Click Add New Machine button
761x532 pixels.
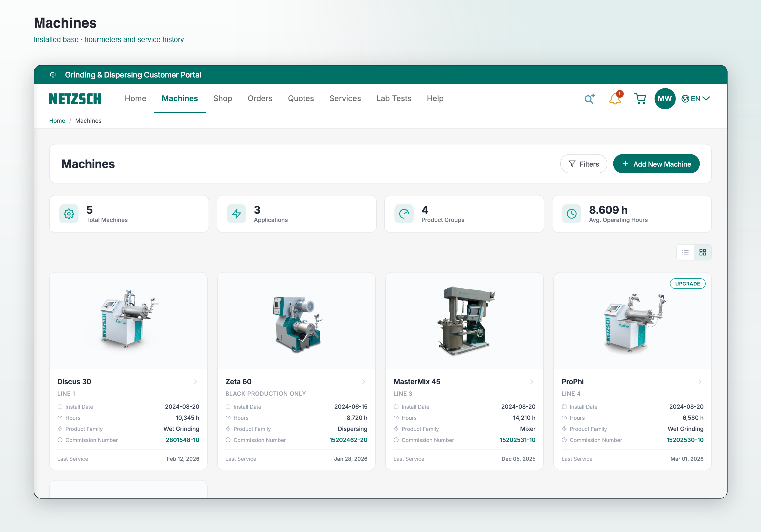pos(656,164)
